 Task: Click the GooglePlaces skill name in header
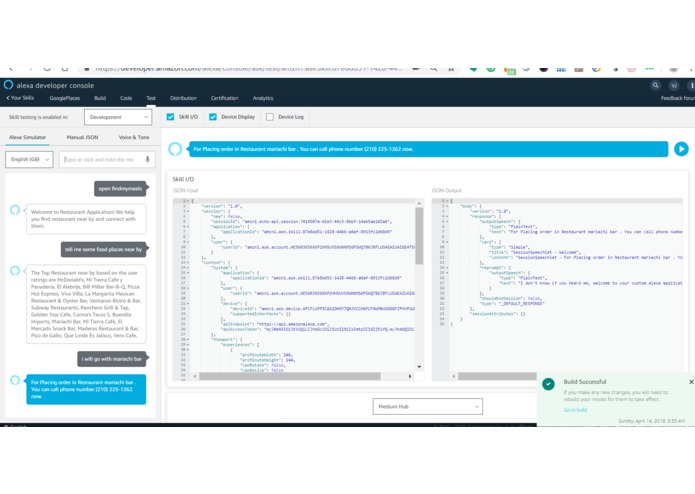pyautogui.click(x=65, y=98)
